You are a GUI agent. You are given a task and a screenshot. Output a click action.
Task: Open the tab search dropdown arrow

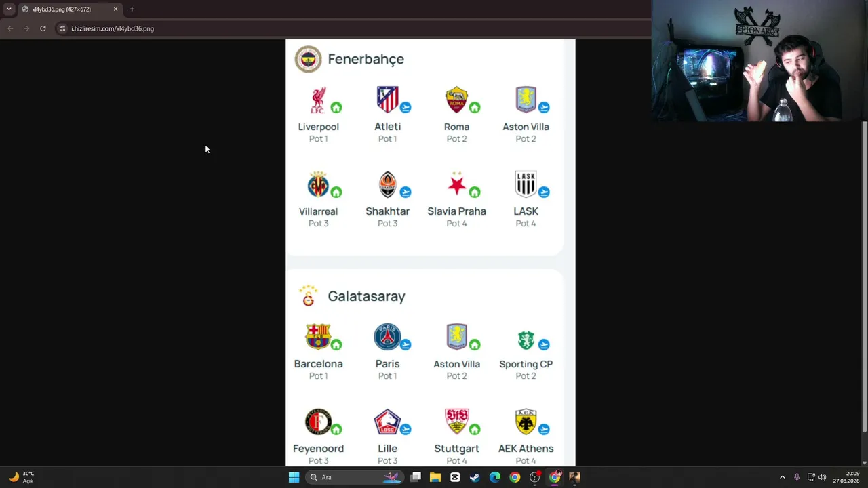click(9, 9)
